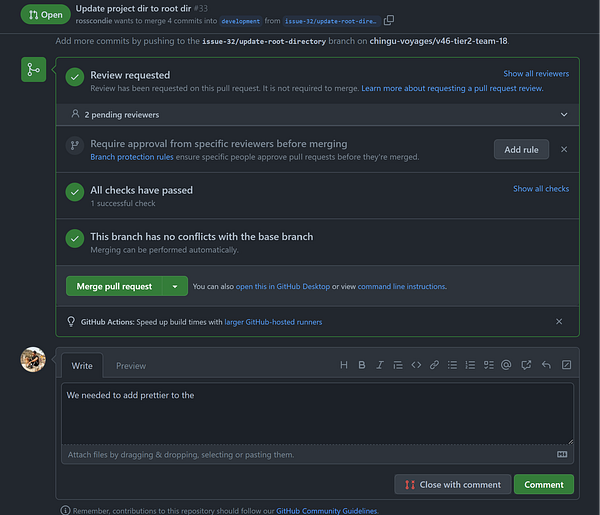
Task: Dismiss the GitHub Actions runners notice
Action: pos(559,322)
